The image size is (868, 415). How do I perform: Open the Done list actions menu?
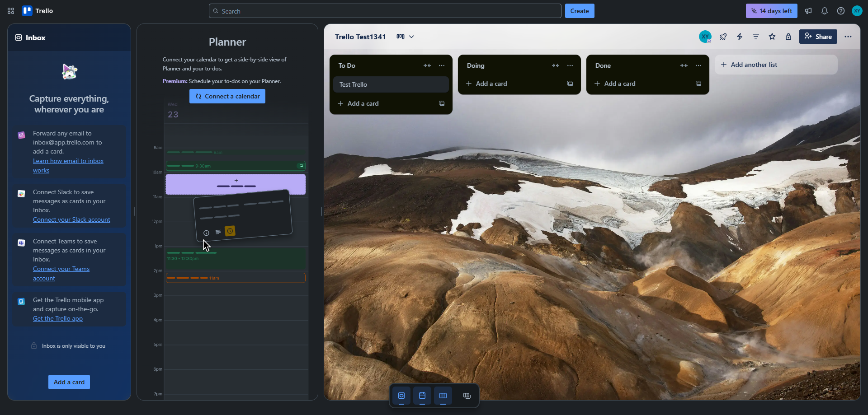[x=698, y=65]
